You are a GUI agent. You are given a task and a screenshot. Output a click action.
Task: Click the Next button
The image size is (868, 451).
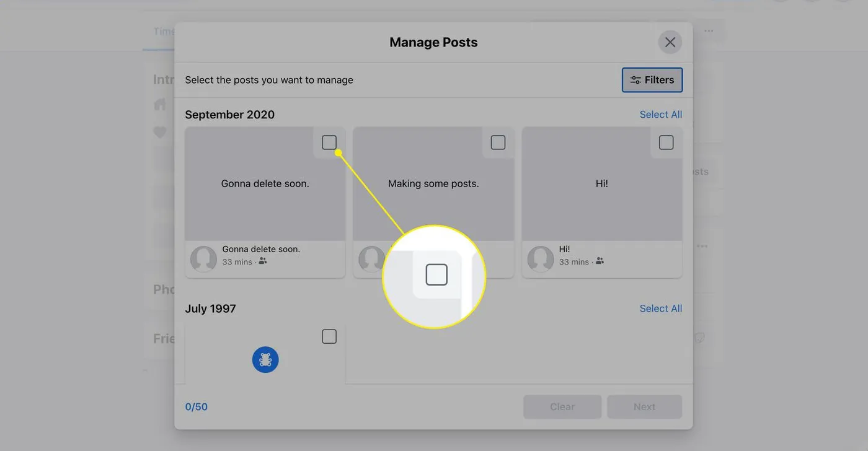point(644,406)
